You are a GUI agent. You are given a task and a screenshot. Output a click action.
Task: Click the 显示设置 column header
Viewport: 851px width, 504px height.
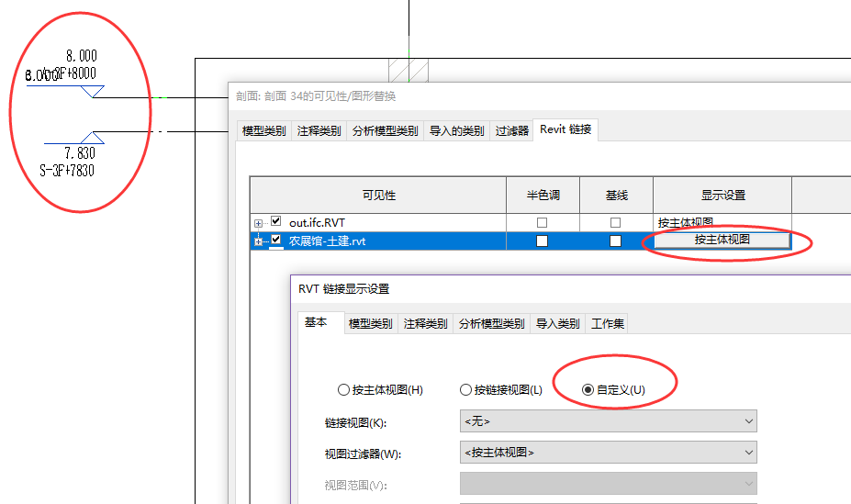pyautogui.click(x=722, y=196)
